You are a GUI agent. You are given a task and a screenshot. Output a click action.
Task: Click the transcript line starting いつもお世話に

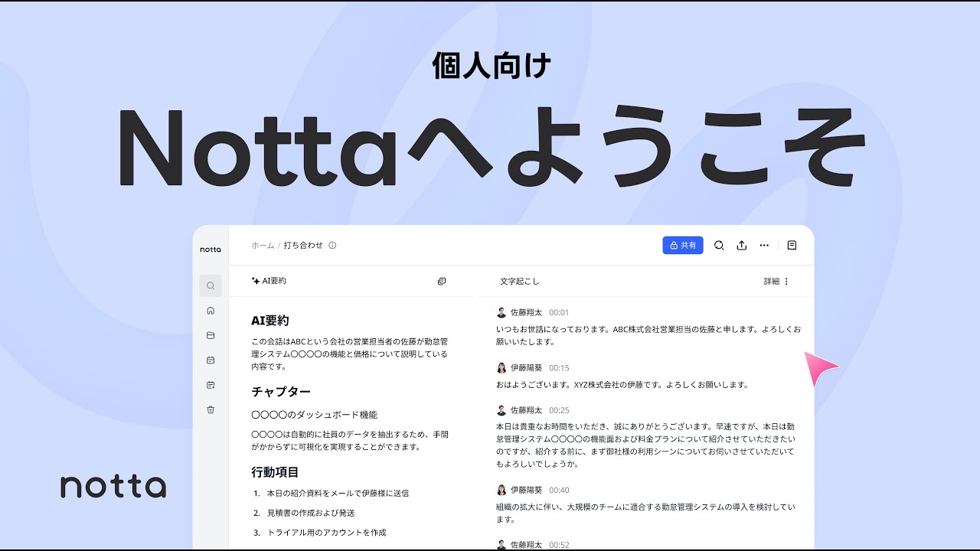[648, 335]
